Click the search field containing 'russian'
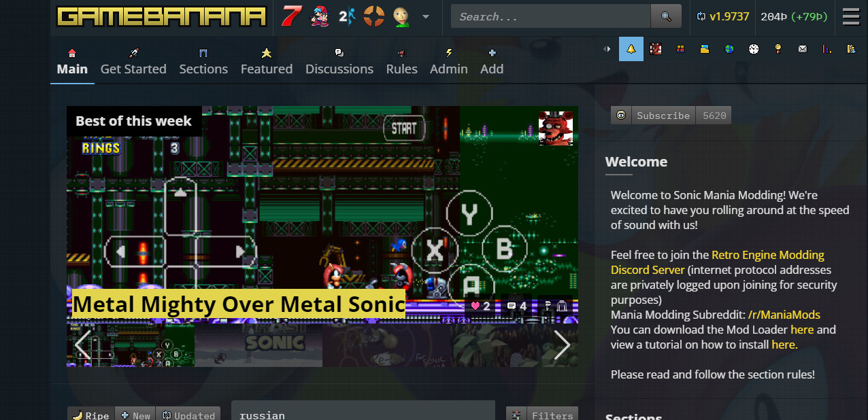Image resolution: width=868 pixels, height=420 pixels. coord(363,413)
